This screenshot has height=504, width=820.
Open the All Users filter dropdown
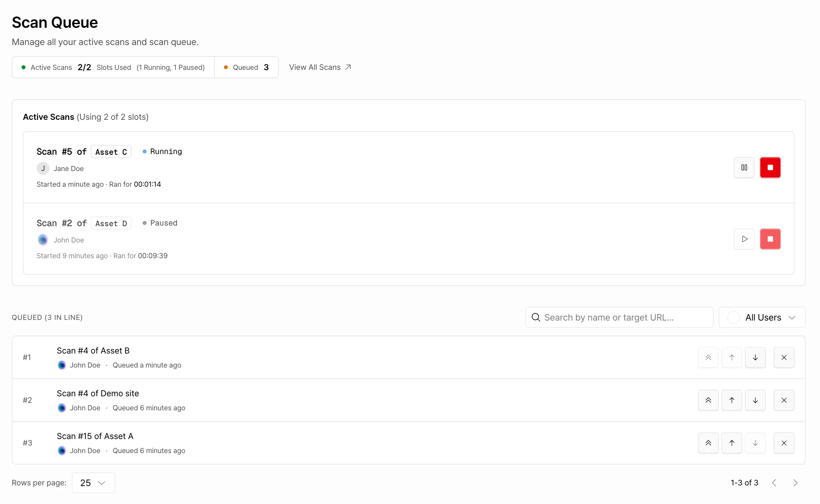[x=762, y=317]
